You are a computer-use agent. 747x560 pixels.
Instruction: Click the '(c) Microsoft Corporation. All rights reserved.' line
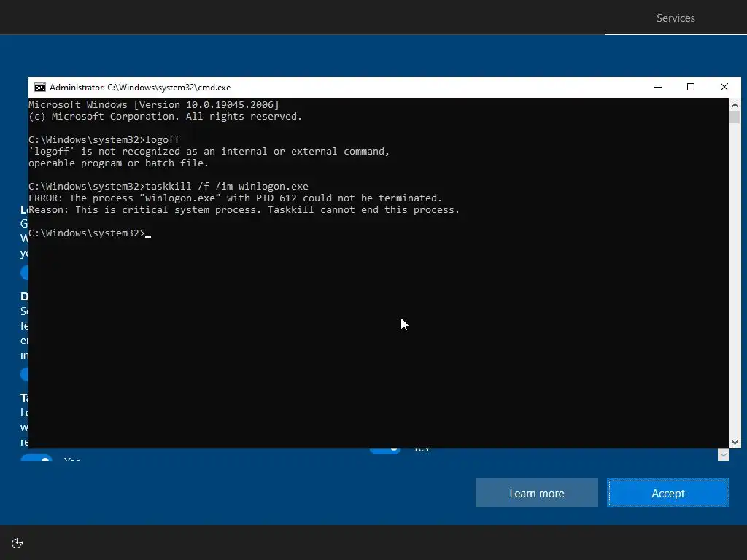[166, 116]
